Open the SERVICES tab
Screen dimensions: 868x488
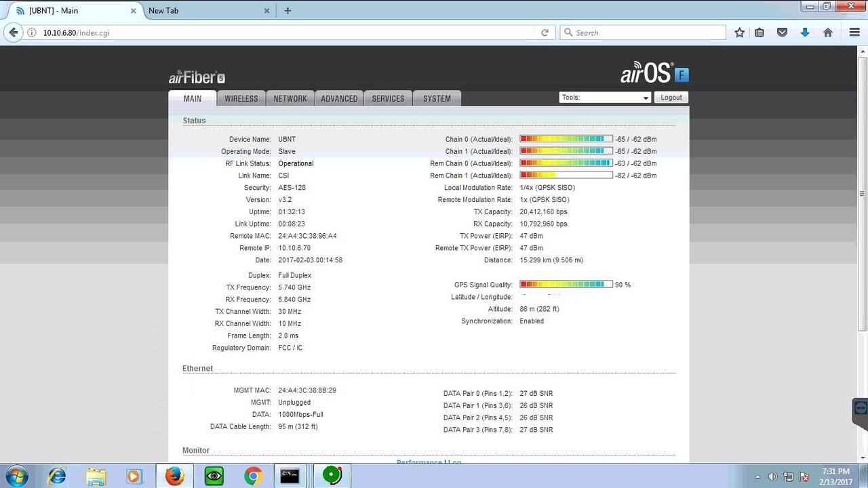[388, 98]
